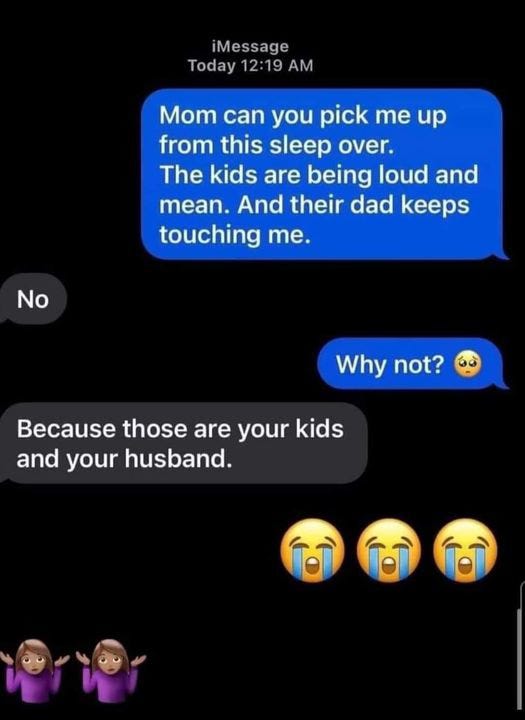Select the 'Because those are your kids' bubble
The width and height of the screenshot is (525, 720).
pos(182,443)
